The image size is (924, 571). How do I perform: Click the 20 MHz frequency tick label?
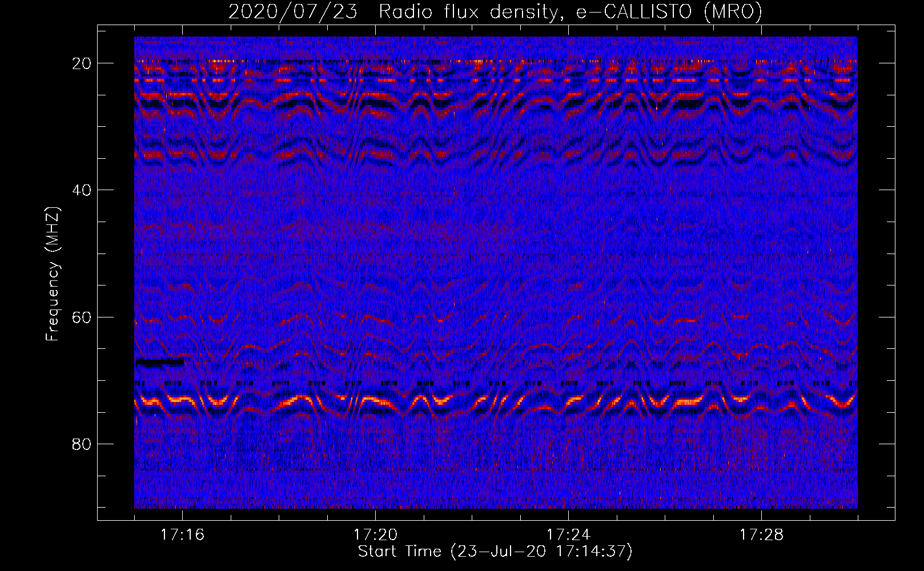click(x=82, y=63)
